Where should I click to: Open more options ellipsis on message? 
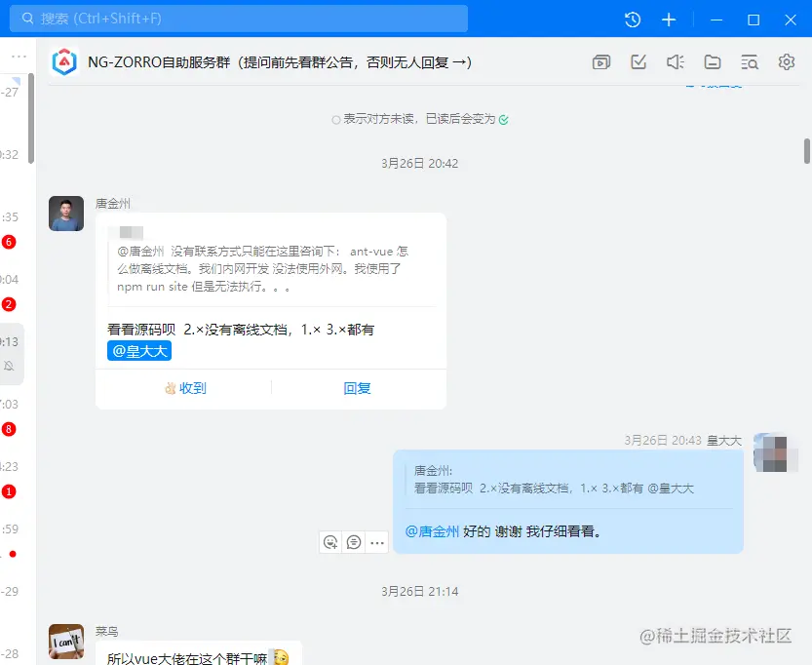click(x=377, y=542)
